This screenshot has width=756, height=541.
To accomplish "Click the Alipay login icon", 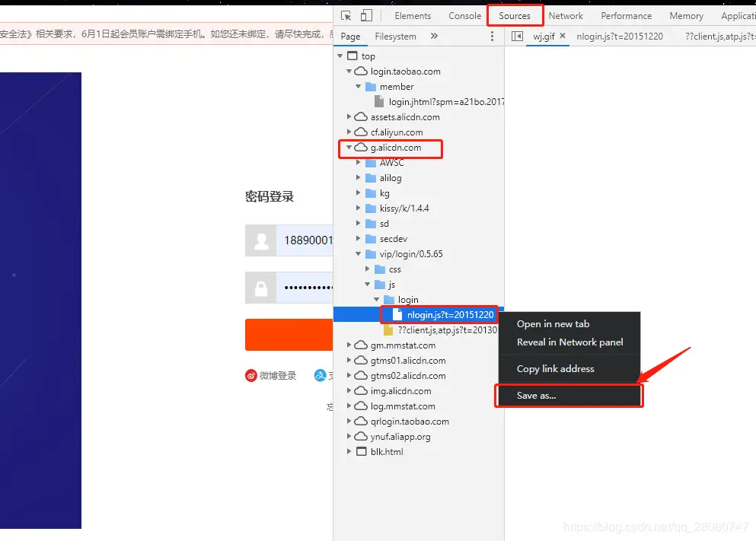I will coord(320,376).
